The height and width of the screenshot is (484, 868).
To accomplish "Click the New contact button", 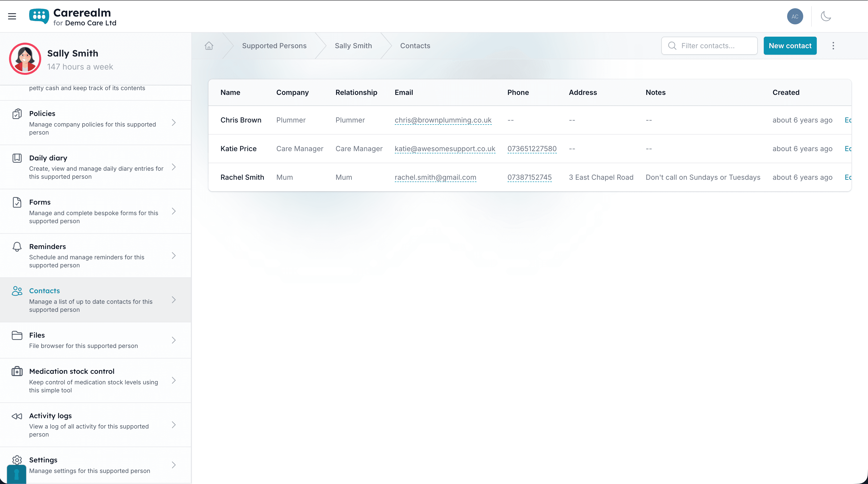I will point(790,46).
